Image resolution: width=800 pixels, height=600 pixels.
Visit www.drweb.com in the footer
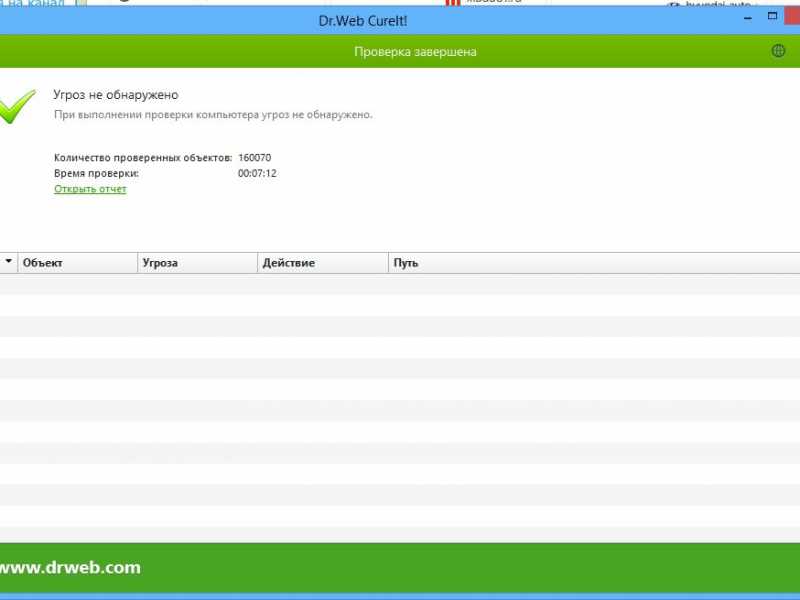coord(69,568)
